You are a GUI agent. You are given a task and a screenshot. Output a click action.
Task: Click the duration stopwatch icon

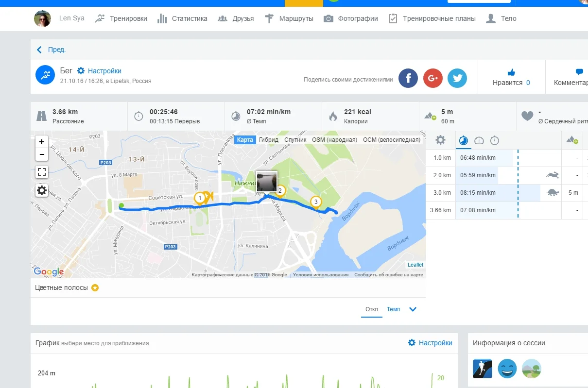tap(138, 116)
